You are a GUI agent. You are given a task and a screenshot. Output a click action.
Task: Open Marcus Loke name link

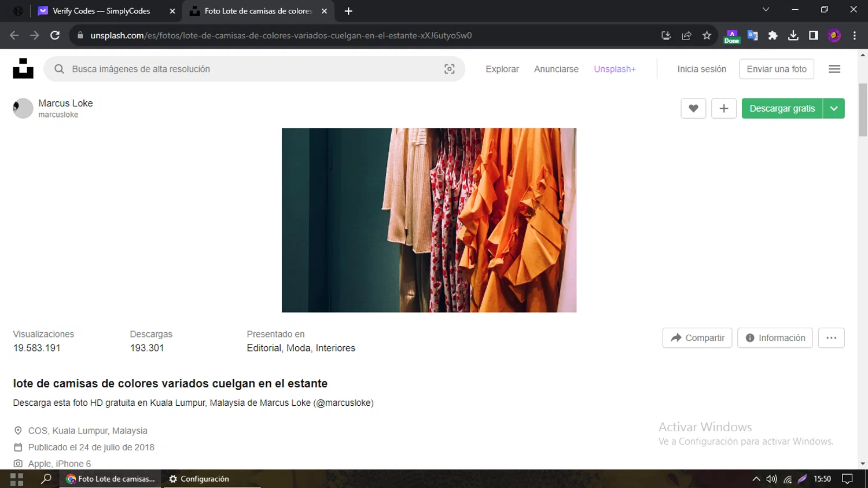coord(65,103)
